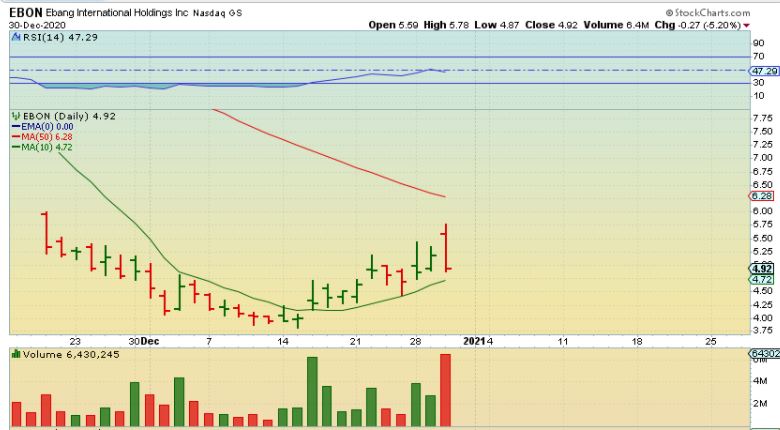Click the 14 date axis label
The image size is (780, 430).
tap(283, 341)
